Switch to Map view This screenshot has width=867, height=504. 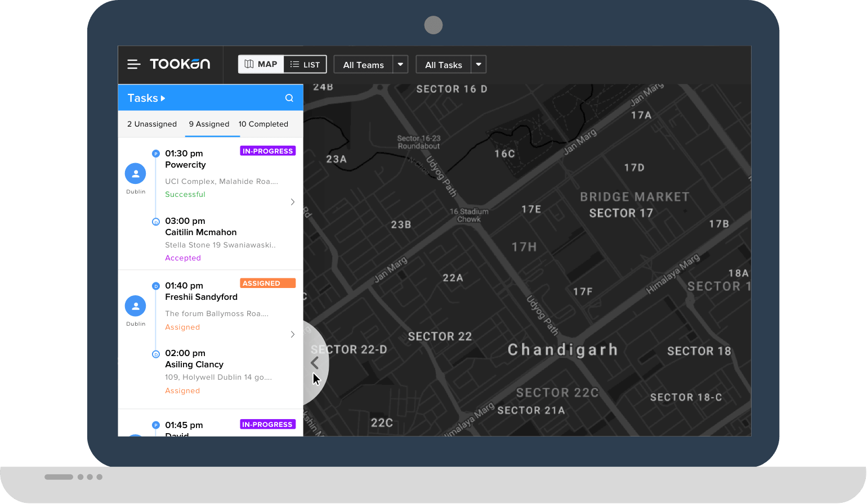coord(261,64)
